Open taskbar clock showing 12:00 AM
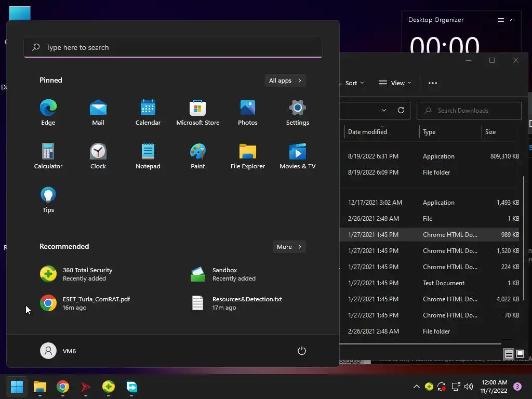 494,387
